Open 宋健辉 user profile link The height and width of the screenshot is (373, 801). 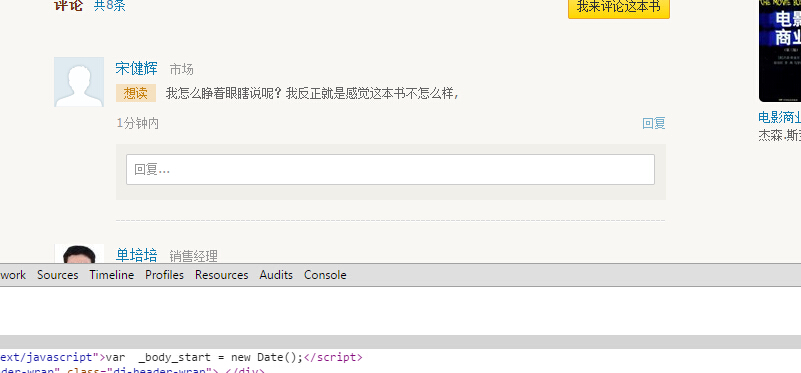click(136, 68)
